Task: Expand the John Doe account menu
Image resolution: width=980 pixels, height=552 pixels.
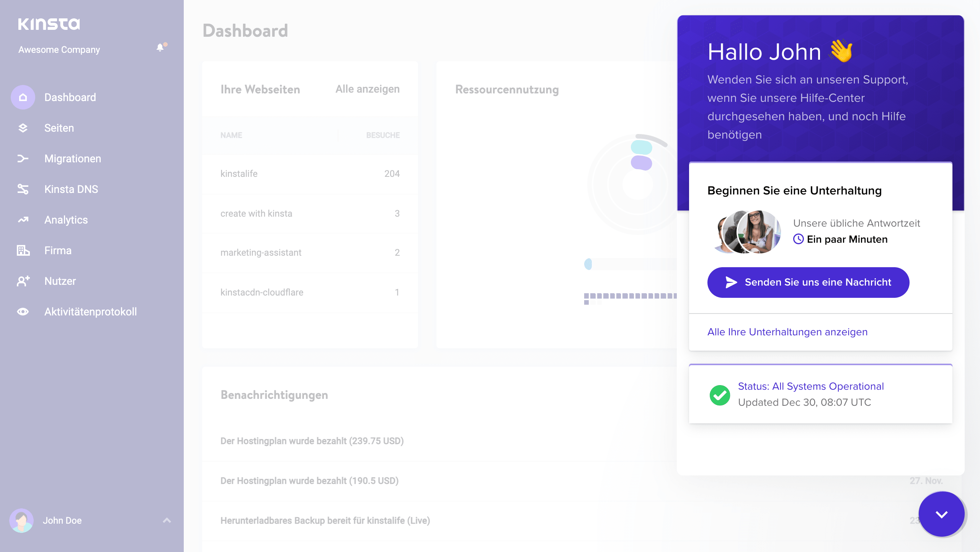Action: [167, 520]
